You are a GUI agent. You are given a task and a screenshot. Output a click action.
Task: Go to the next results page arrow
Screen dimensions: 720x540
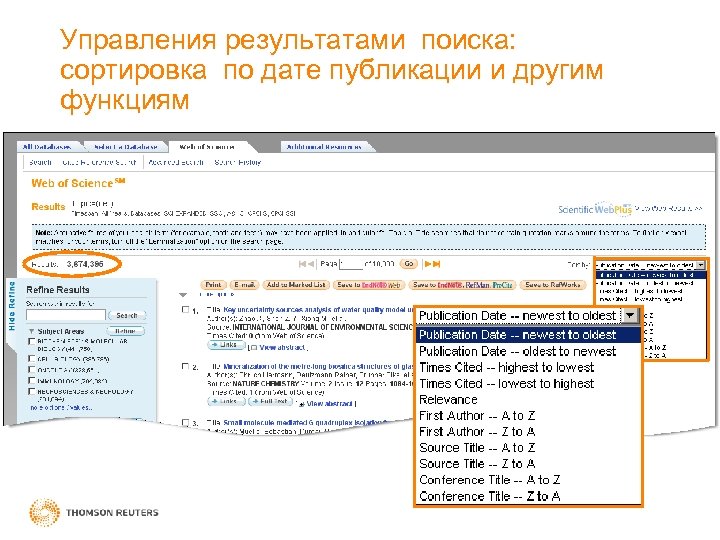428,264
